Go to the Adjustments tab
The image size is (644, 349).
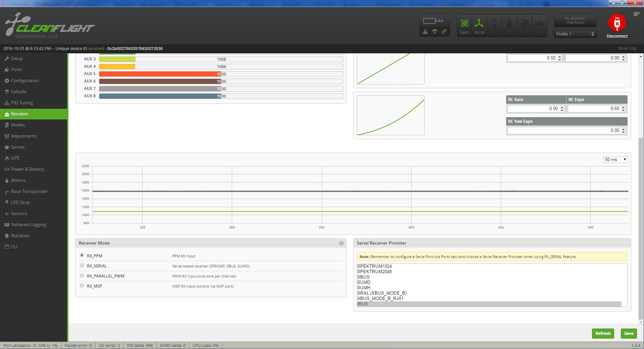coord(34,136)
